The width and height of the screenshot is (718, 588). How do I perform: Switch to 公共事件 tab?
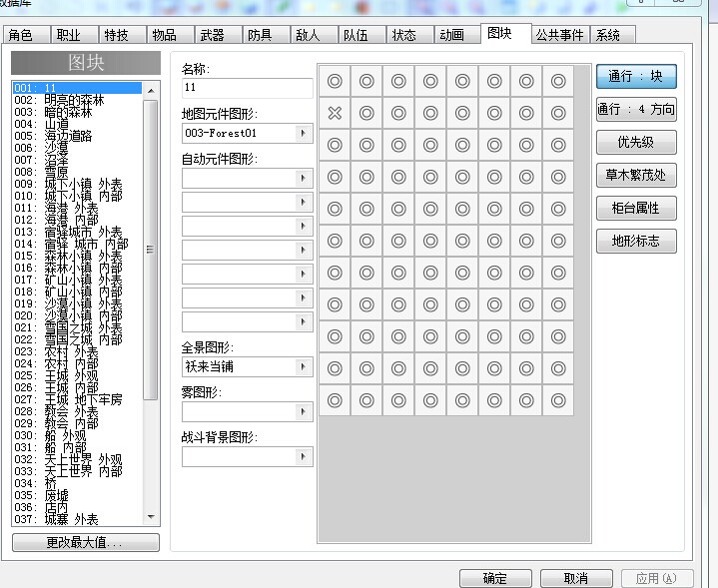click(x=560, y=35)
